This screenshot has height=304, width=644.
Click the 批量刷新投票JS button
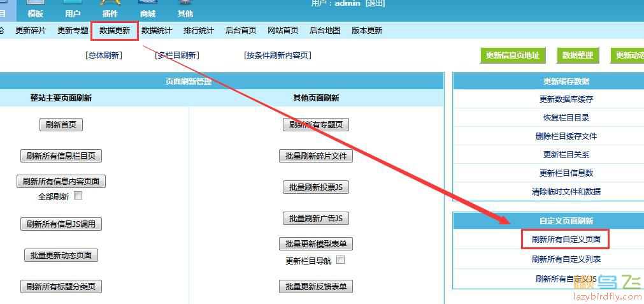pos(316,187)
